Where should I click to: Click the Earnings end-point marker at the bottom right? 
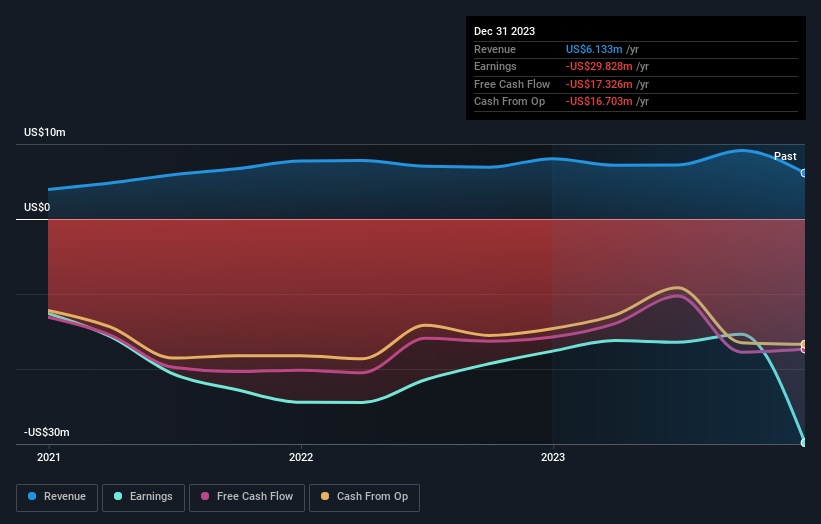pos(804,442)
